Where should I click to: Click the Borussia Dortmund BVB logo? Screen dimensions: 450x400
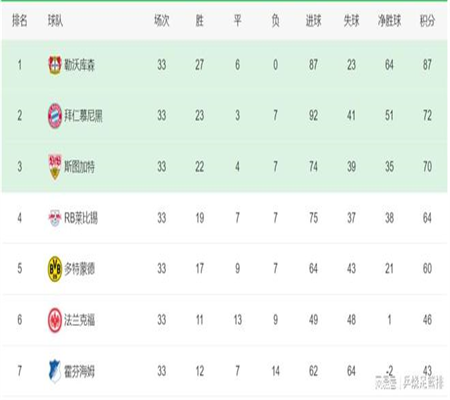pyautogui.click(x=55, y=269)
